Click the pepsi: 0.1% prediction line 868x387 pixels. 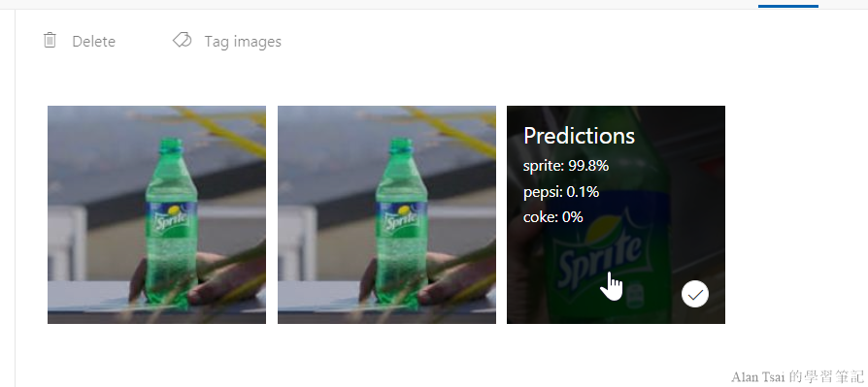pos(561,192)
